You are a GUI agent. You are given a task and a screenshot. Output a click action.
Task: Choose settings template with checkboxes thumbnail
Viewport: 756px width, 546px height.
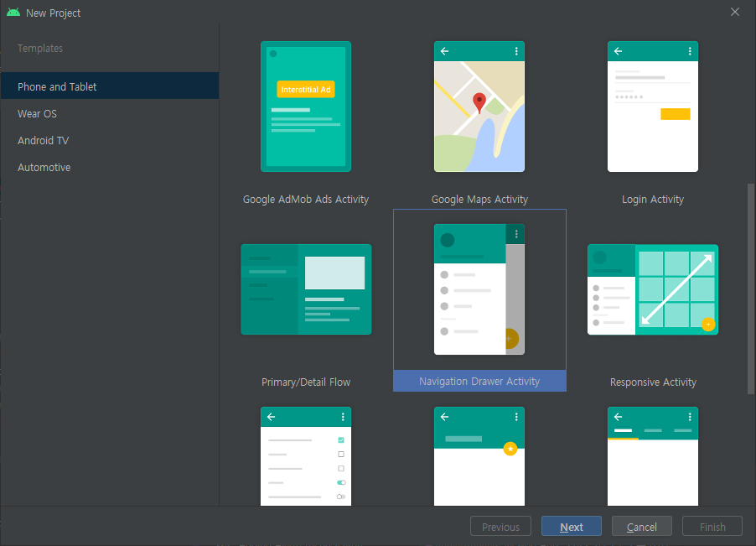[306, 456]
